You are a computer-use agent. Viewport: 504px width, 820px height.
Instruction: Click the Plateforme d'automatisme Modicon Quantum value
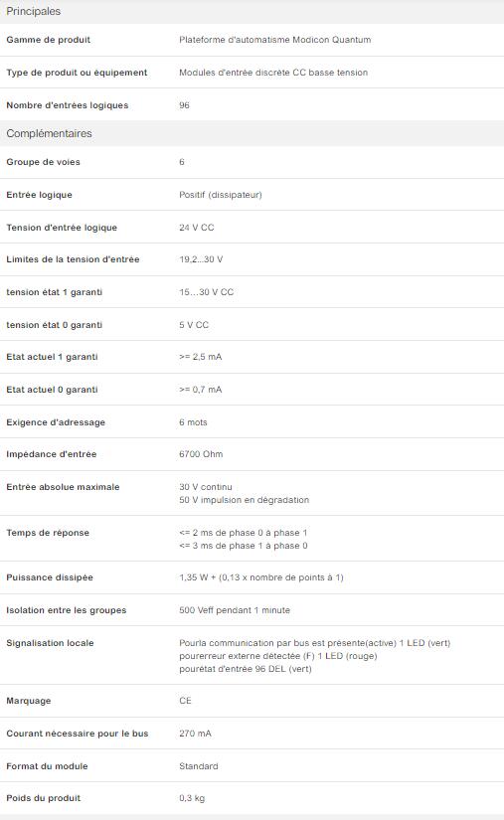(275, 40)
